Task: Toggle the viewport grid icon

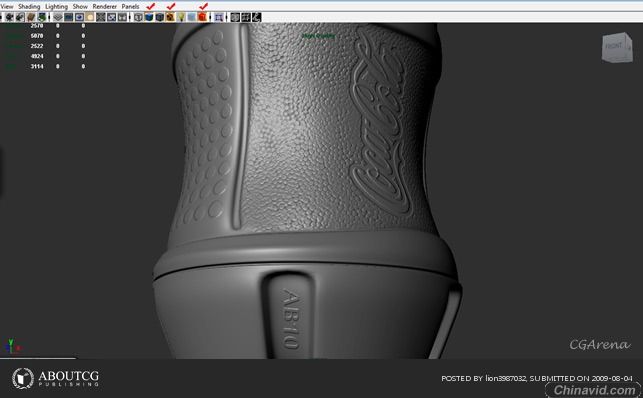Action: tap(58, 17)
